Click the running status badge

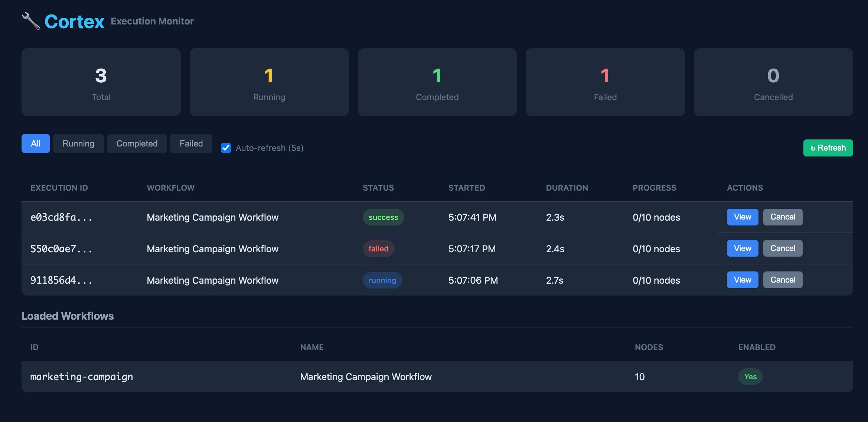click(382, 280)
